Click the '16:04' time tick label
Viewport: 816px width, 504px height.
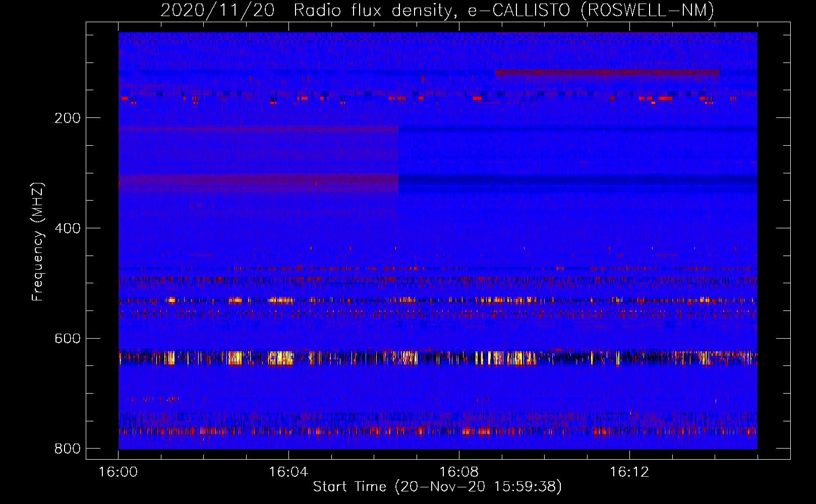(288, 472)
